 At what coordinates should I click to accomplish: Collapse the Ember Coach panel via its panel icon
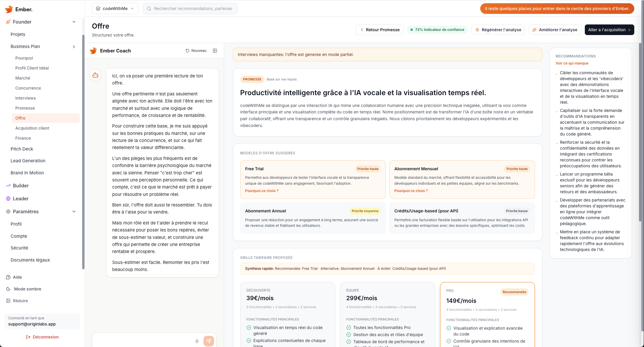215,50
